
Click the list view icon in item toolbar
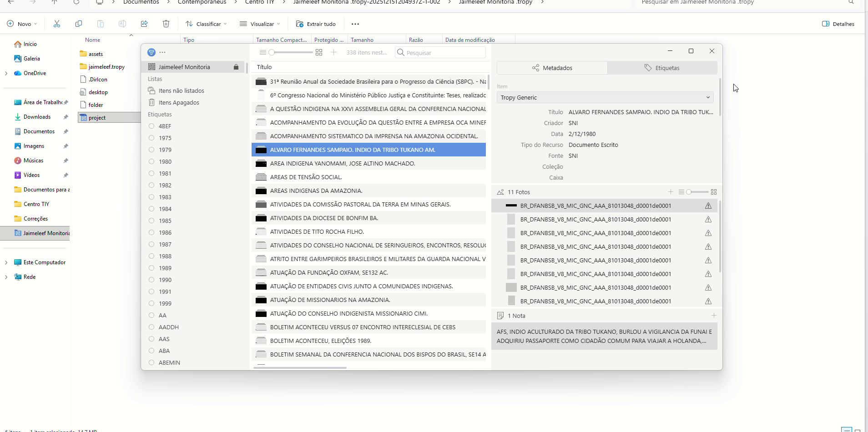[263, 53]
